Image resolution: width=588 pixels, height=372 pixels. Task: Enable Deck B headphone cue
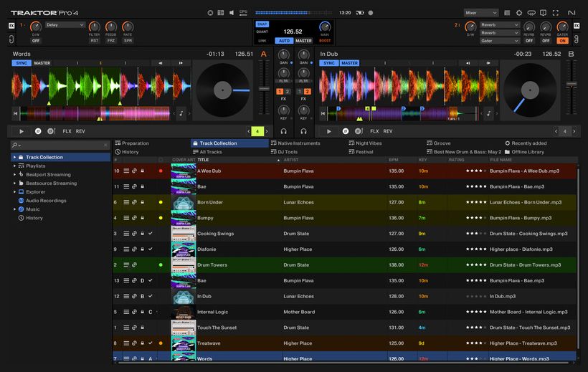point(303,131)
